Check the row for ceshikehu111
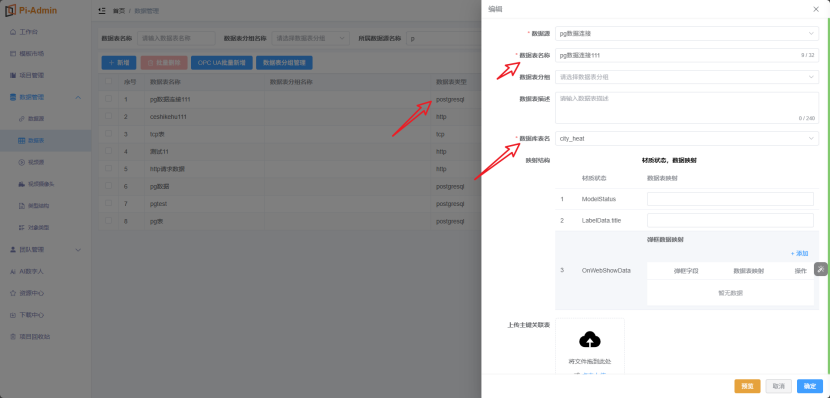Screen dimensions: 830x398 109,116
